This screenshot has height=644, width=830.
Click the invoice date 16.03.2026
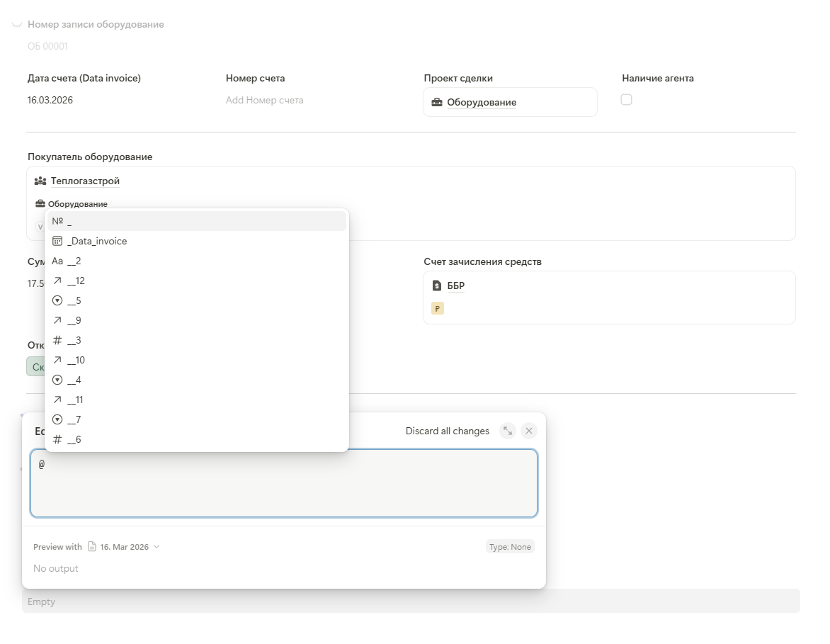[50, 100]
